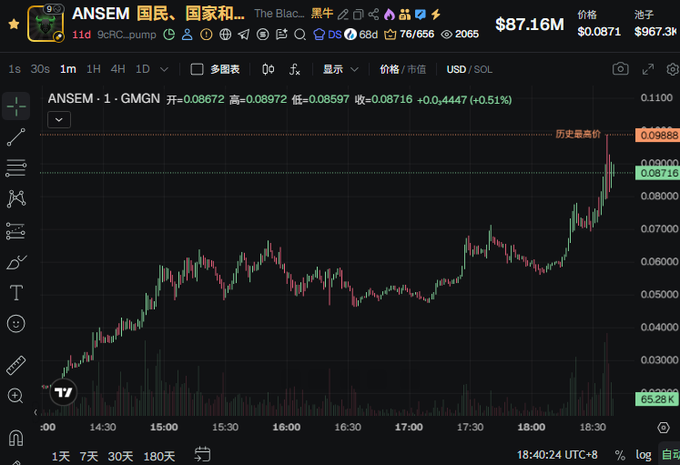This screenshot has height=465, width=680.
Task: Switch chart to 价格 price mode
Action: click(x=389, y=69)
